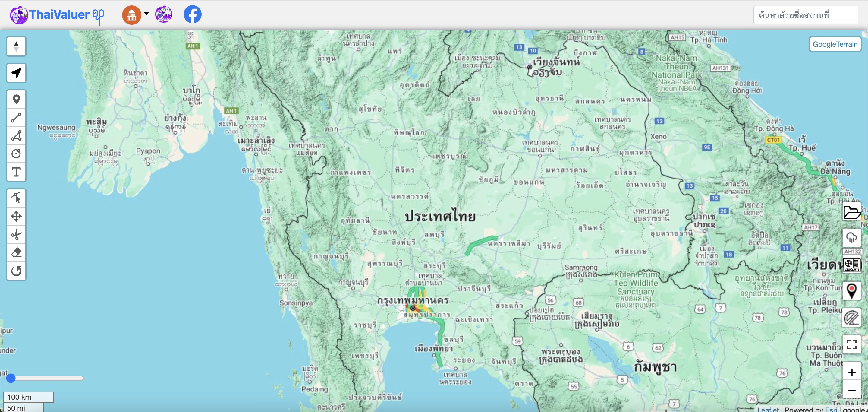Open the Datum calculator tool
The image size is (868, 412).
tap(851, 265)
